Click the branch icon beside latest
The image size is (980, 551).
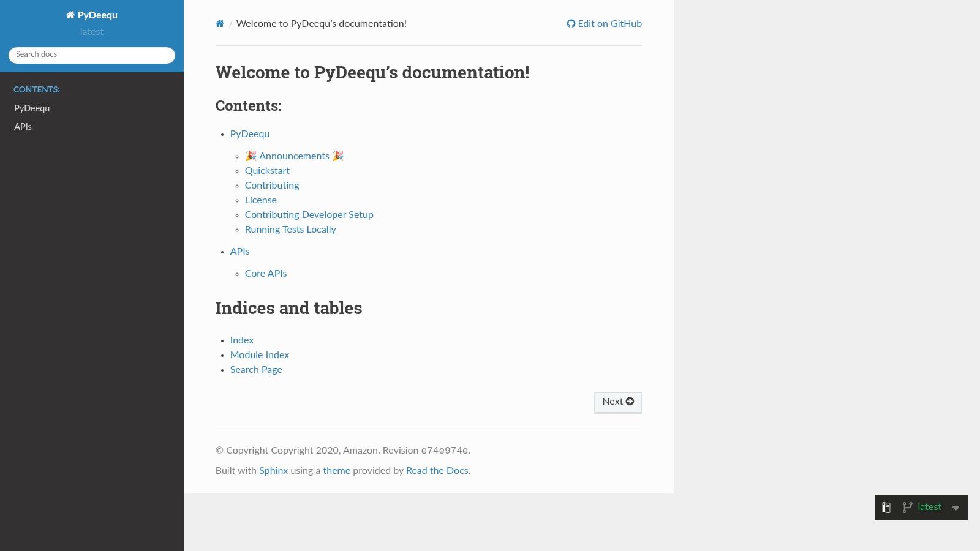click(907, 508)
